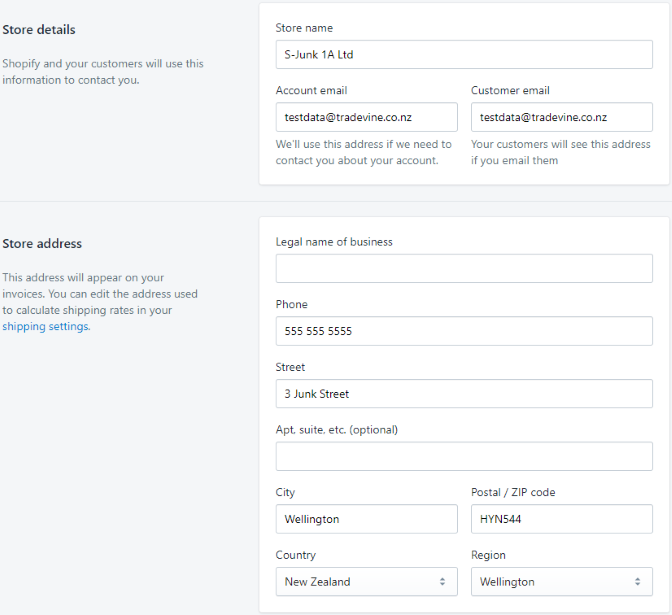Focus the Phone number field
The height and width of the screenshot is (615, 672).
point(464,331)
